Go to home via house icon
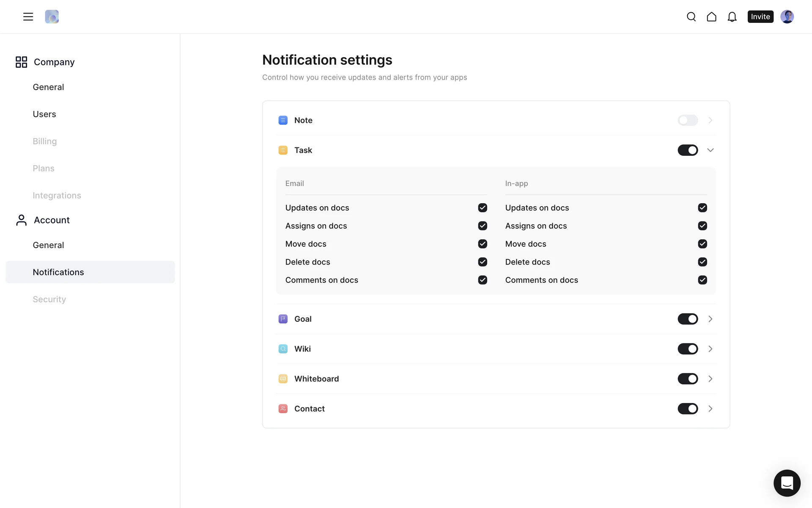This screenshot has width=812, height=508. [711, 17]
